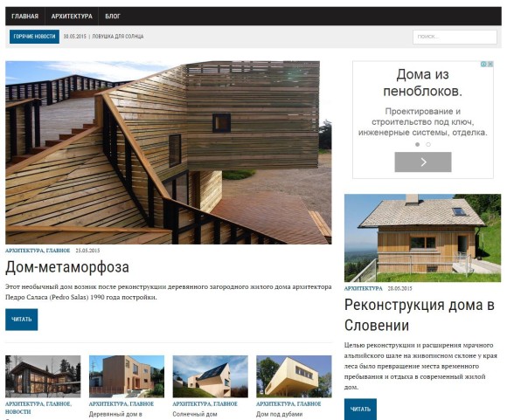Click Читать under Реконструкция дома в Словении

pyautogui.click(x=360, y=409)
